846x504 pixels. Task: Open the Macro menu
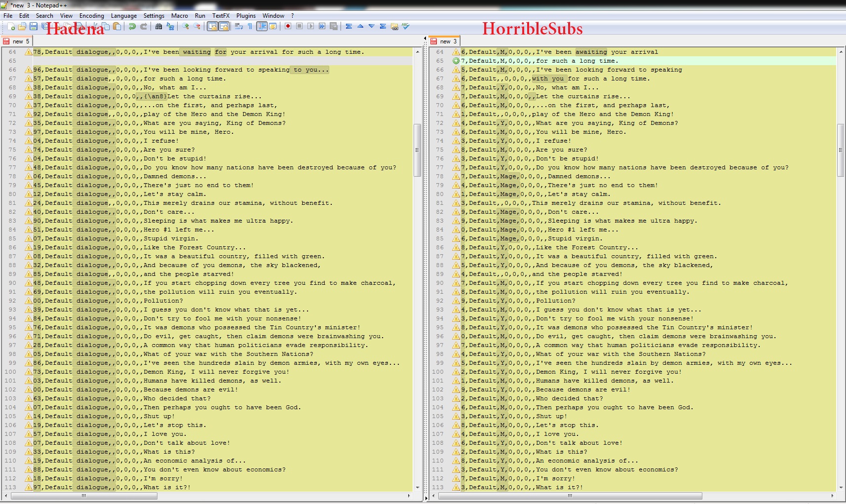(180, 16)
